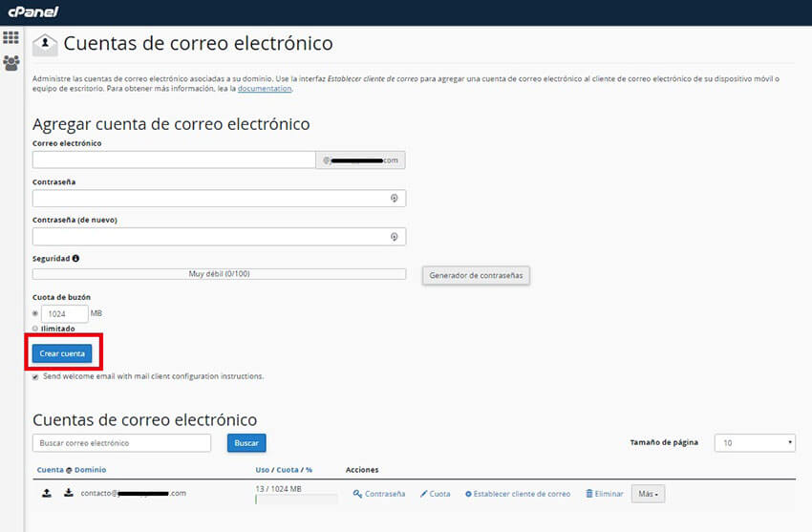Screen dimensions: 812x532
Task: Click the Generador de contraseñas button
Action: [x=476, y=275]
